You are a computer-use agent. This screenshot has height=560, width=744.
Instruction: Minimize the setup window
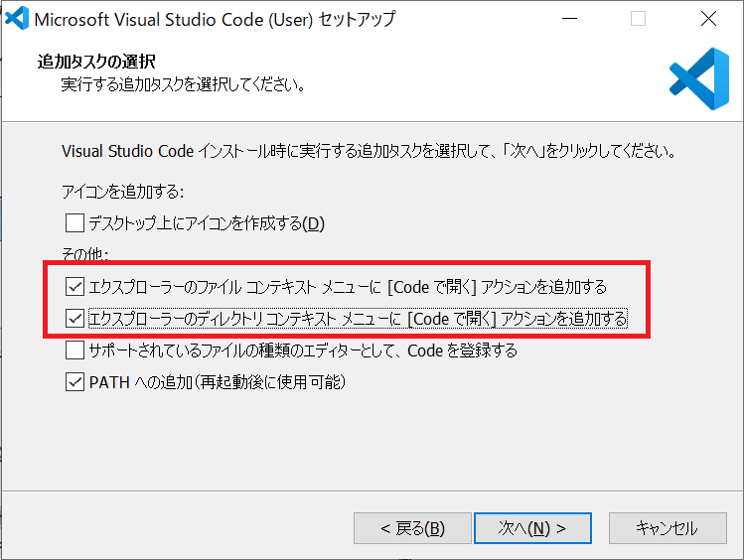(x=569, y=19)
